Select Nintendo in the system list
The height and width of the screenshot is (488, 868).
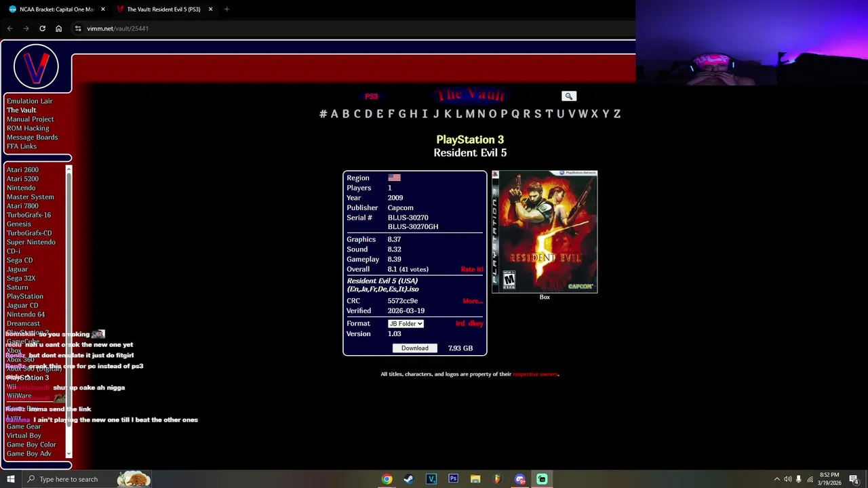(21, 188)
